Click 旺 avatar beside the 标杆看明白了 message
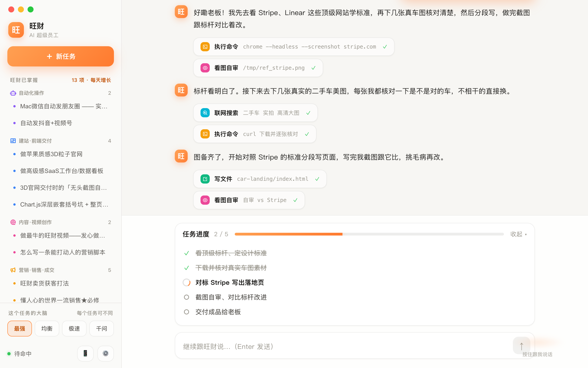Viewport: 588px width, 368px height. (181, 90)
